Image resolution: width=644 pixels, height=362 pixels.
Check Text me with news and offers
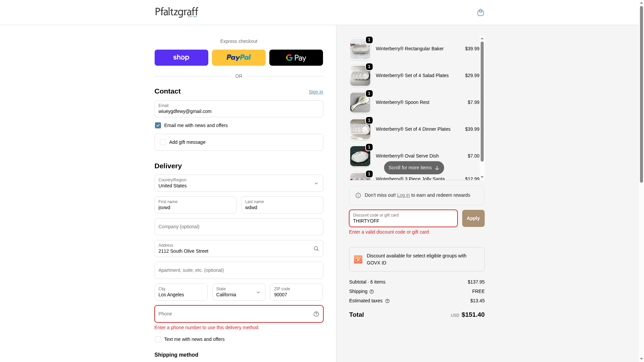[x=158, y=339]
